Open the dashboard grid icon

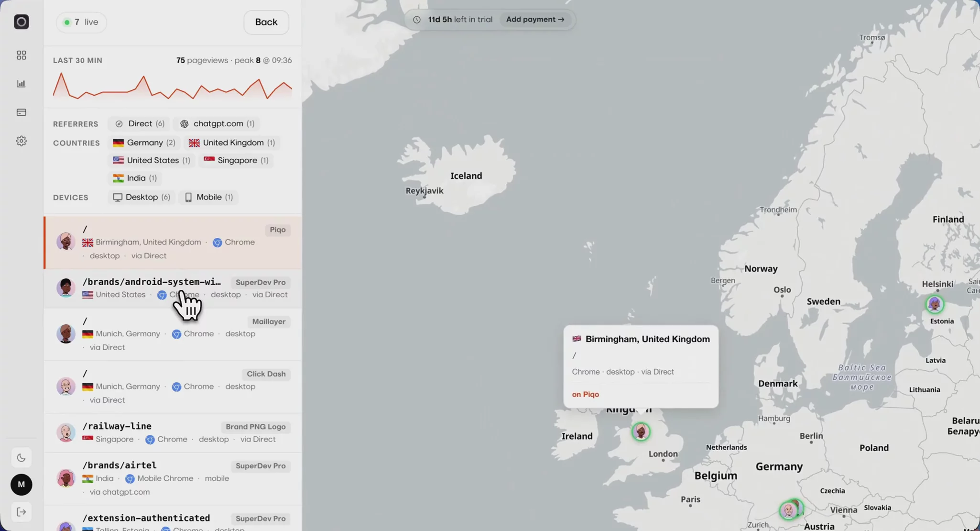click(21, 55)
